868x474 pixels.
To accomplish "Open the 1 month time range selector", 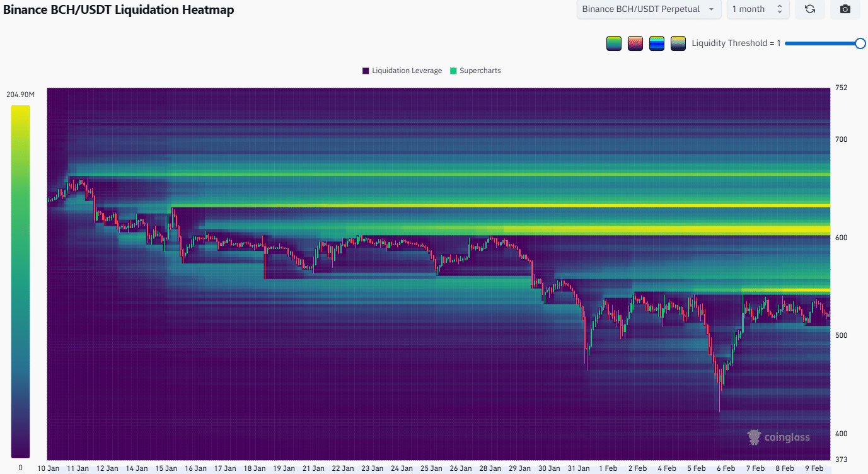I will 757,9.
